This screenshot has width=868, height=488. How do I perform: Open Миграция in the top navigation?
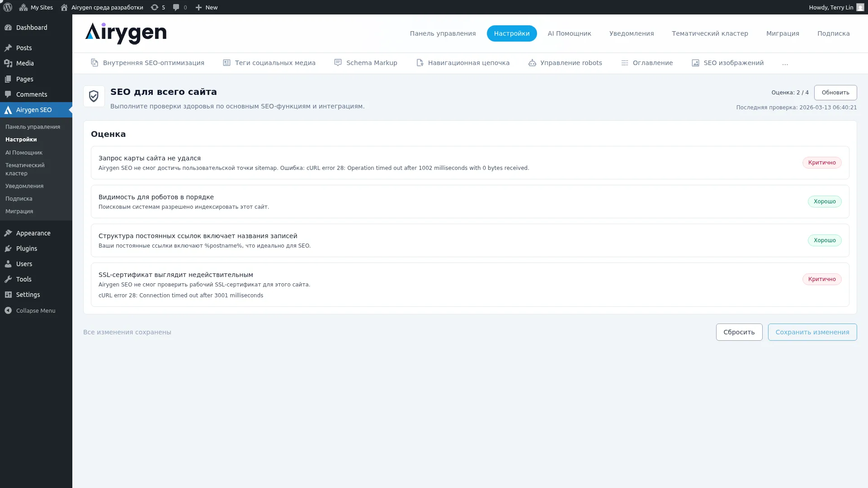(783, 33)
